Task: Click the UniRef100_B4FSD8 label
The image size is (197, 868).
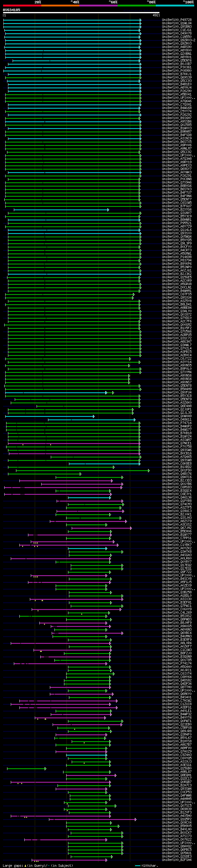Action: click(x=177, y=135)
